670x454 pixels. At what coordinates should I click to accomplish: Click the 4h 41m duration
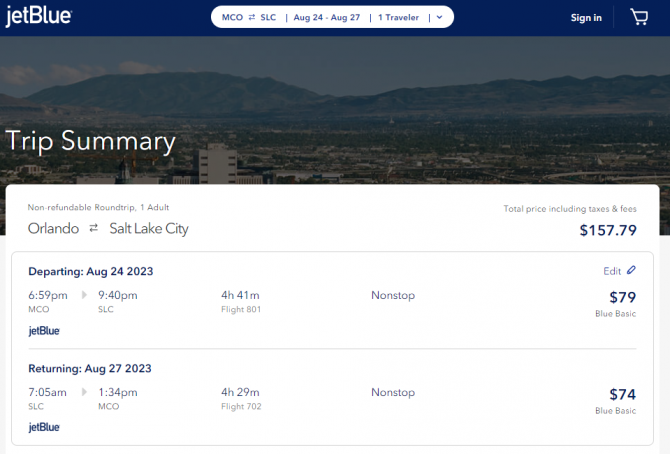click(x=240, y=295)
